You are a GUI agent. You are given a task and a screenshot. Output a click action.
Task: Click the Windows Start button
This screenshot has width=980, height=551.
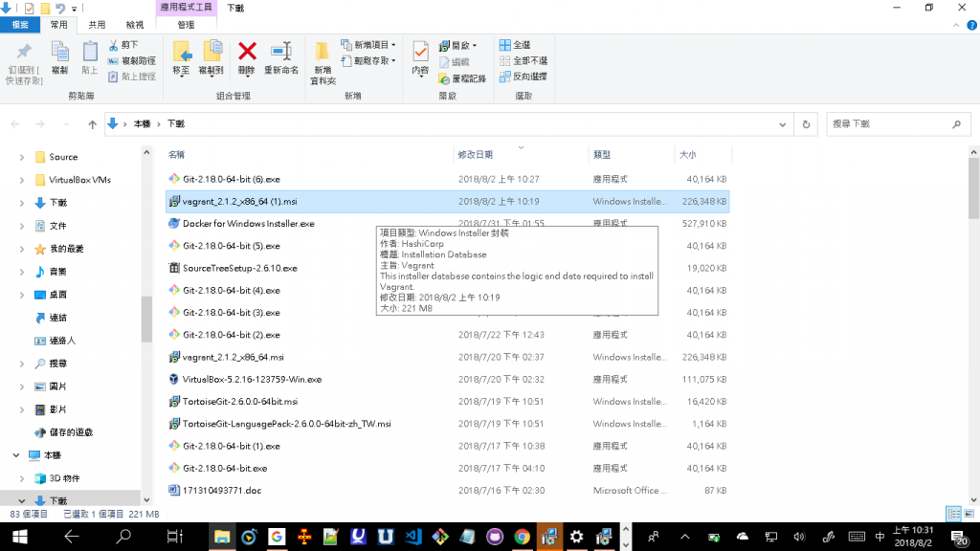pyautogui.click(x=19, y=537)
